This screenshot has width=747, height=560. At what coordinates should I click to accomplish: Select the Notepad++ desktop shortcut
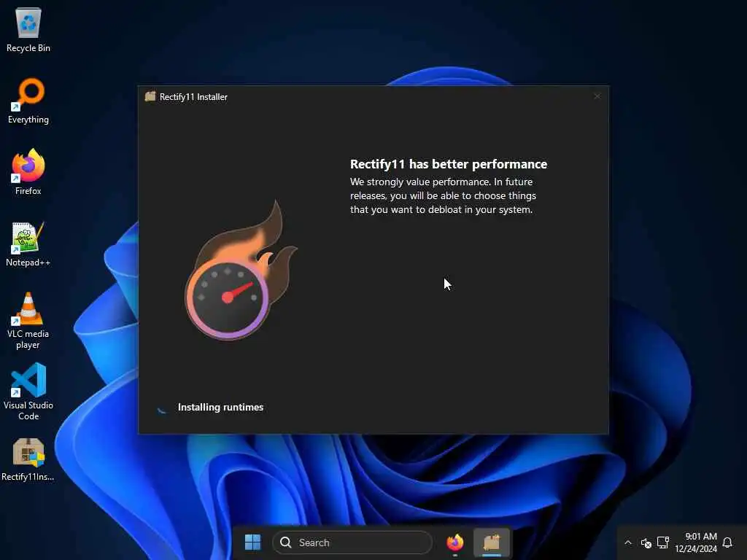click(x=28, y=244)
